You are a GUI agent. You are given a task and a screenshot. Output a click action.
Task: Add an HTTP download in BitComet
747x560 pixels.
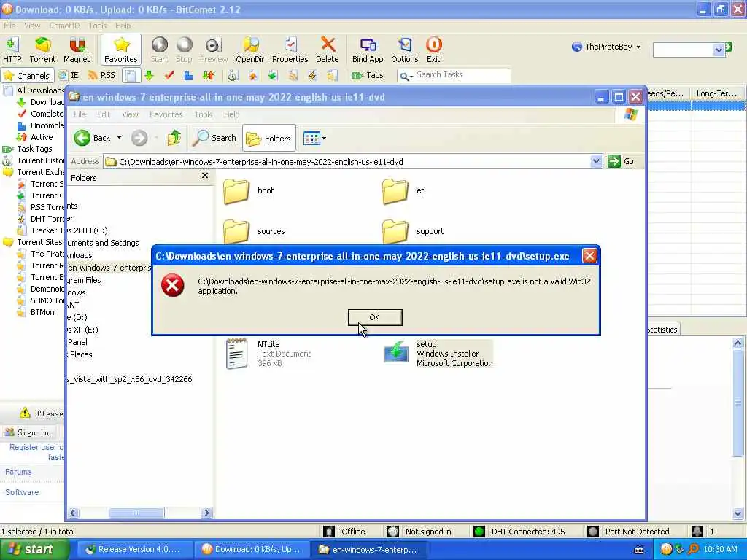pos(12,50)
